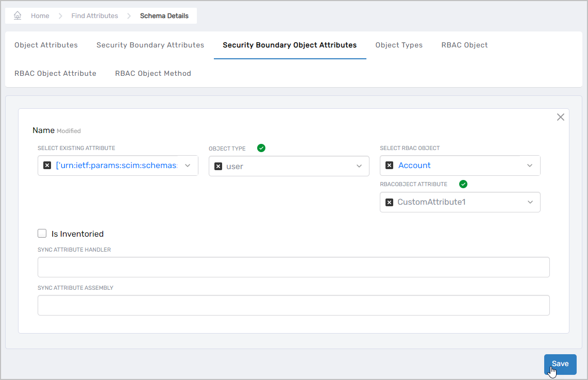Open the Security Boundary Attributes tab

pos(150,45)
